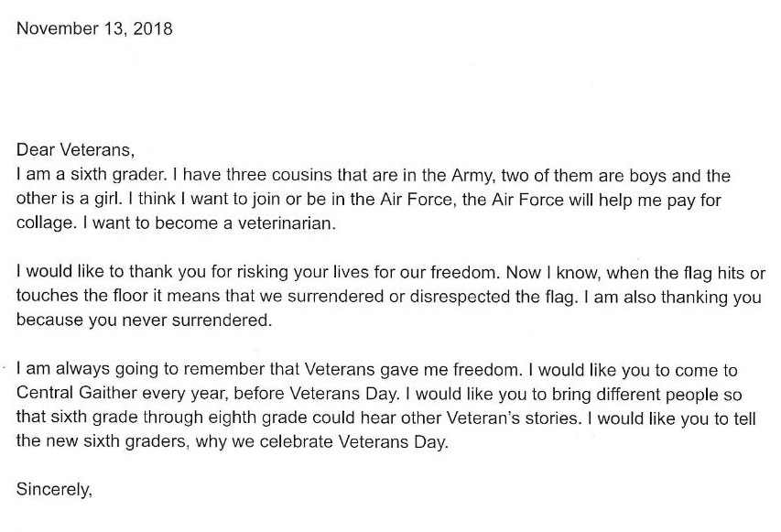Click 'eighth grade' in last paragraph

(257, 418)
